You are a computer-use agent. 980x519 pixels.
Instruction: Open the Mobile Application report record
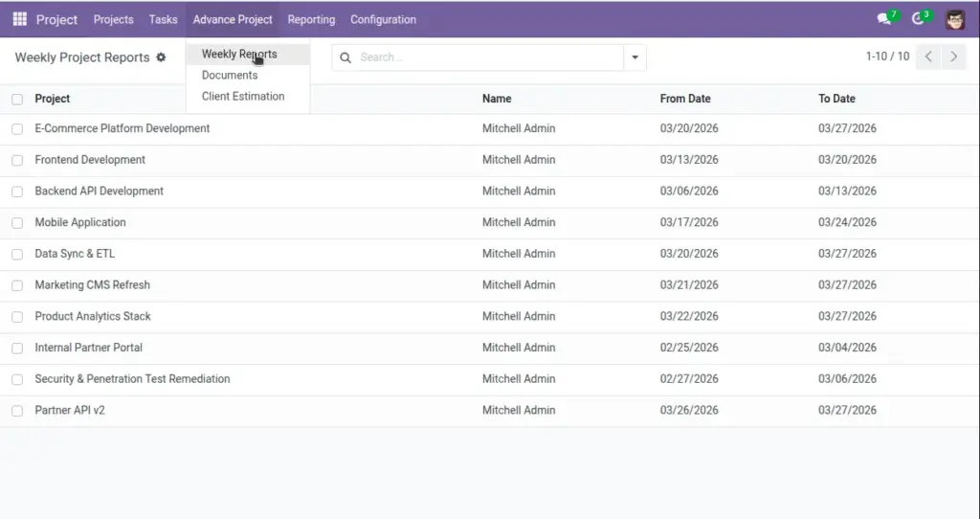click(80, 222)
